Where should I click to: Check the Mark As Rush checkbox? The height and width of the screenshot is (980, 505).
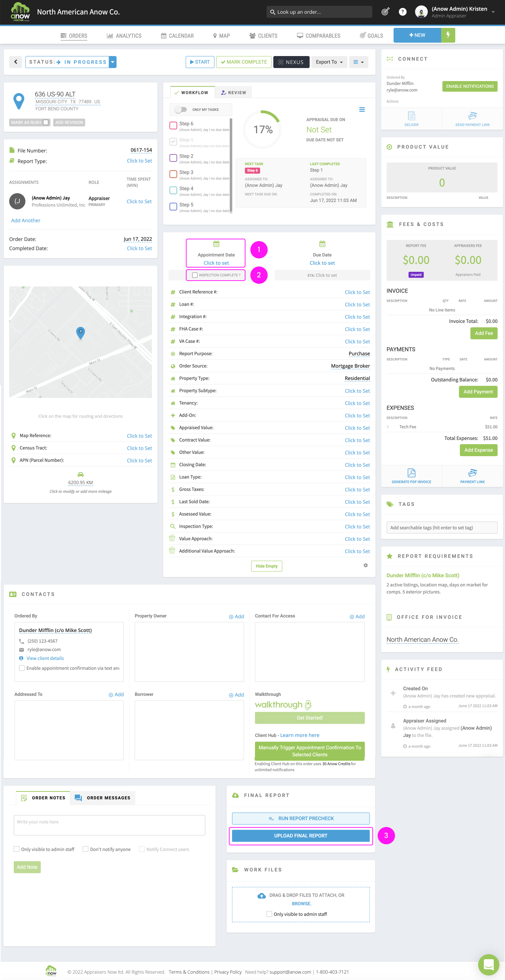click(45, 122)
